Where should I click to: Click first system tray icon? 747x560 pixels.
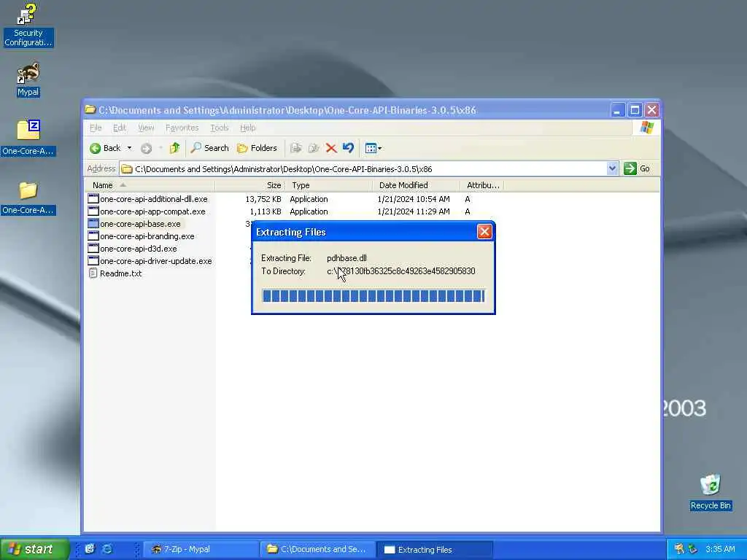pos(679,549)
